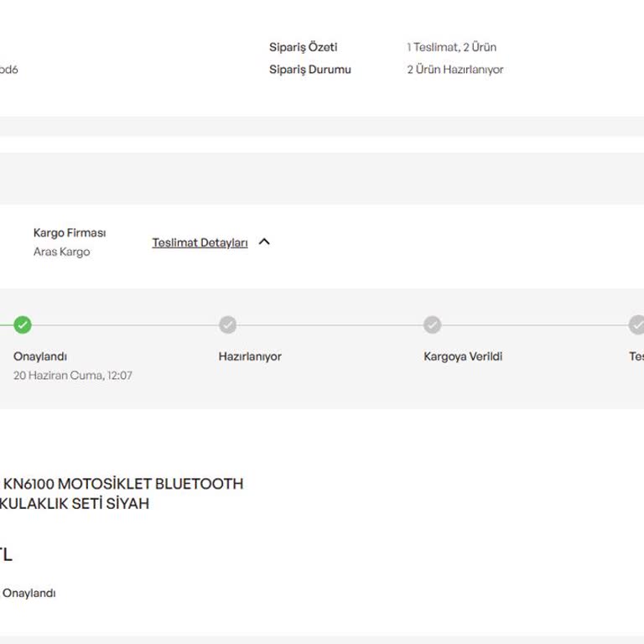Click the Hazırlanıyor step label
The height and width of the screenshot is (644, 644).
click(x=250, y=356)
